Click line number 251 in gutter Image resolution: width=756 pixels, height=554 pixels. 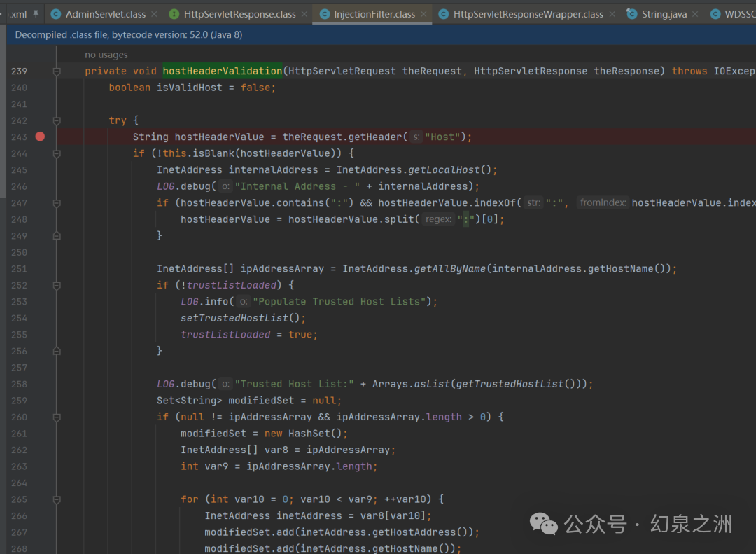coord(20,269)
